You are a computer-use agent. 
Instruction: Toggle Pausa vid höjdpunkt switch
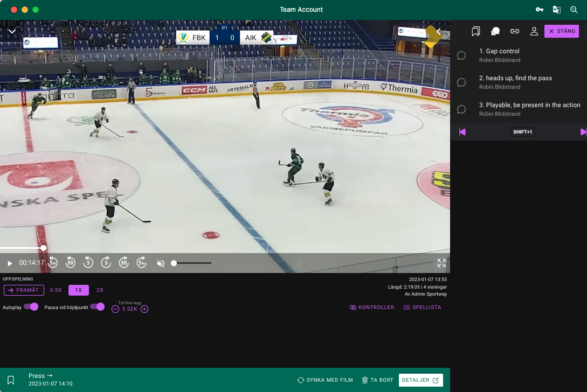point(98,306)
